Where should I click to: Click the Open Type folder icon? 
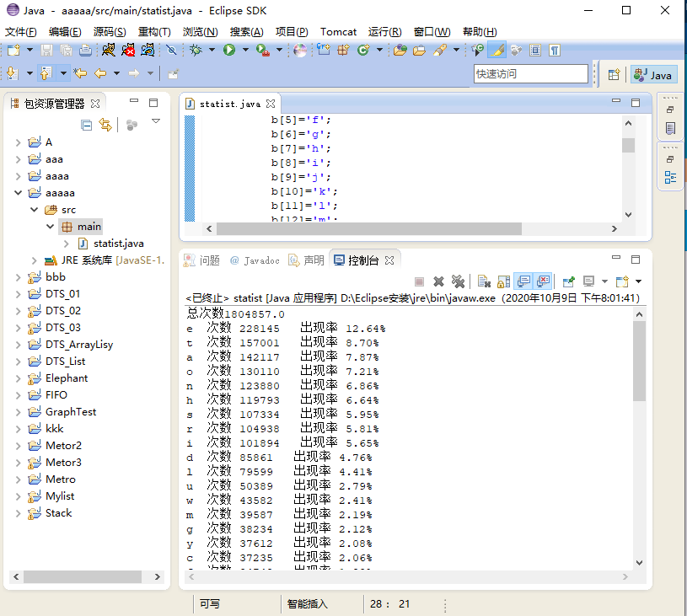pyautogui.click(x=400, y=50)
